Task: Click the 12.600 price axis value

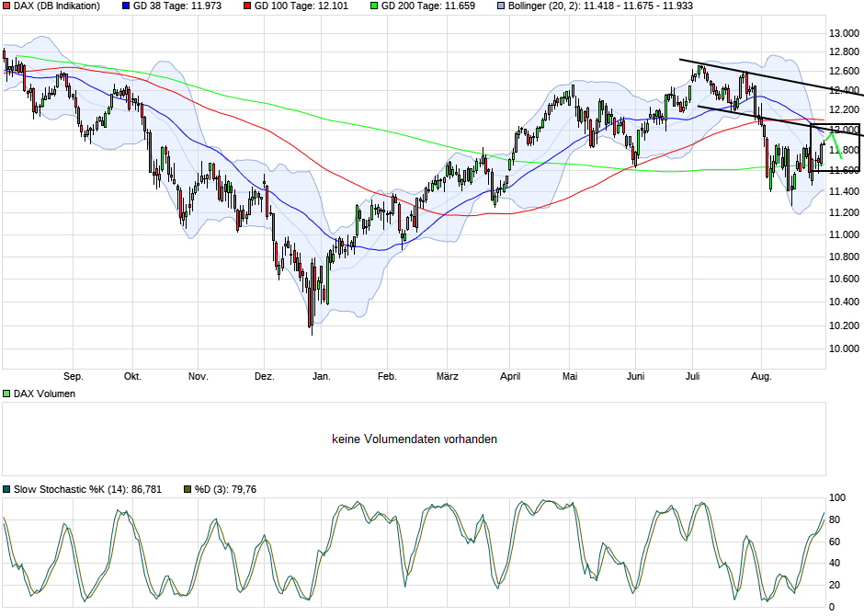Action: [844, 71]
